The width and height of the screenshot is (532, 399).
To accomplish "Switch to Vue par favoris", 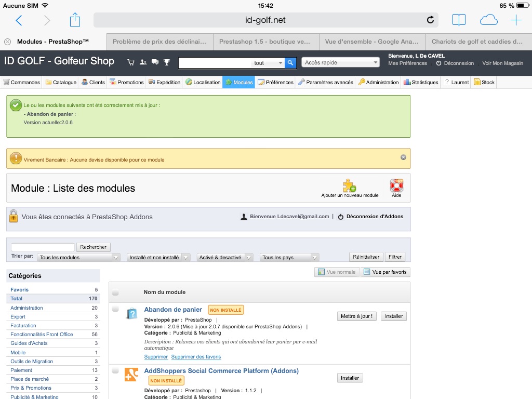I will (385, 272).
